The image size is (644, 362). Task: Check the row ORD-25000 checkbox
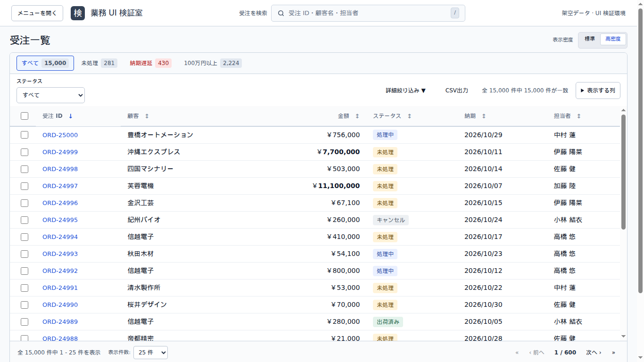tap(25, 135)
